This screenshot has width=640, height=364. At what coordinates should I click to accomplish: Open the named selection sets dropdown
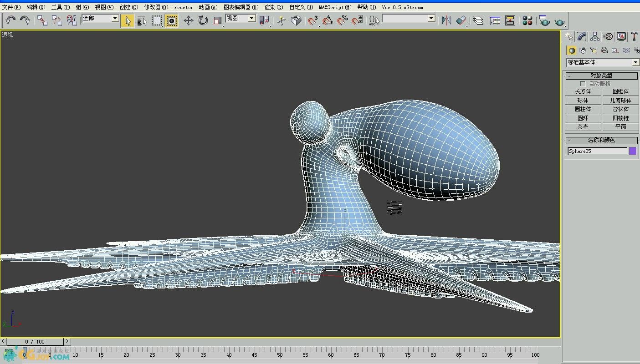(431, 18)
